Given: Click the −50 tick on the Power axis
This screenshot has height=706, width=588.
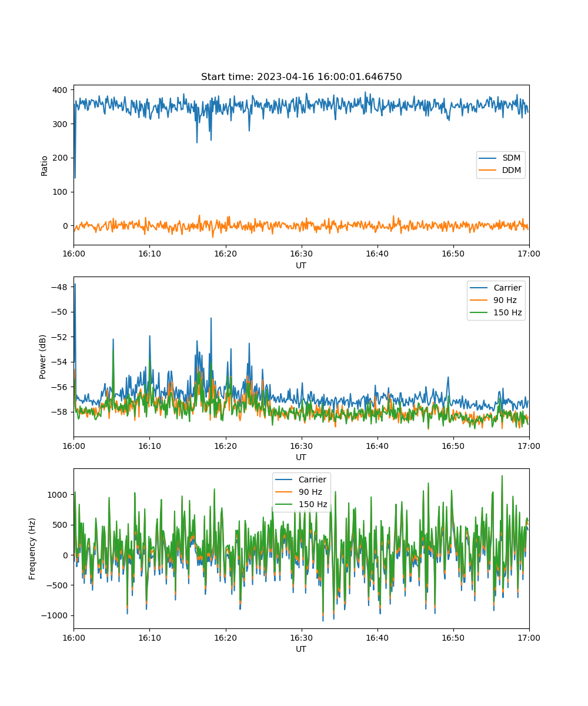Looking at the screenshot, I should (x=61, y=312).
